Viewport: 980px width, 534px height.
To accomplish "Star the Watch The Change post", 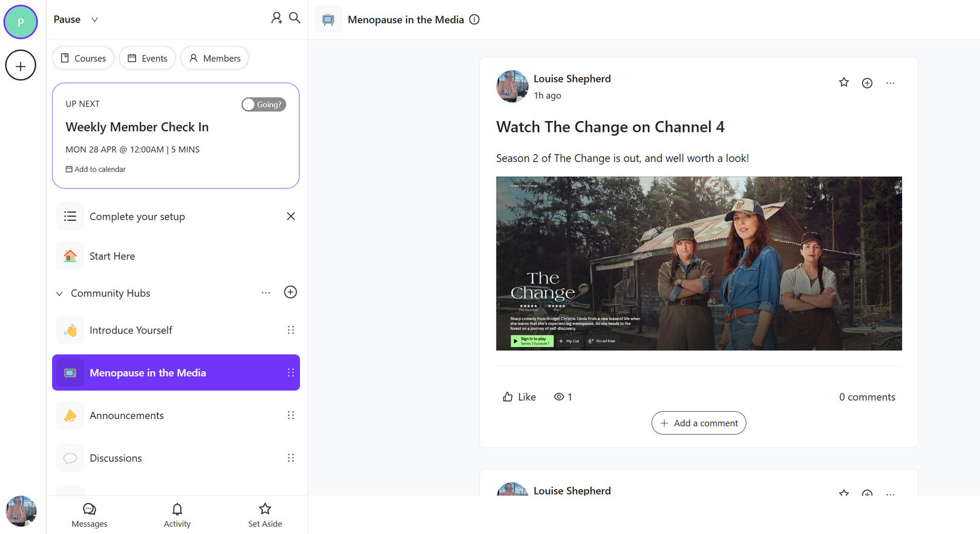I will tap(844, 82).
